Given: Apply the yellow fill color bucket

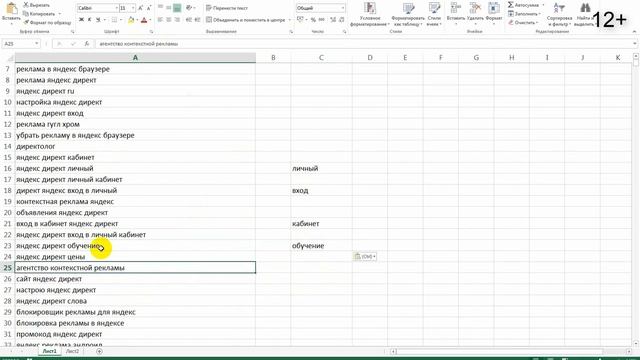Looking at the screenshot, I should tap(131, 20).
